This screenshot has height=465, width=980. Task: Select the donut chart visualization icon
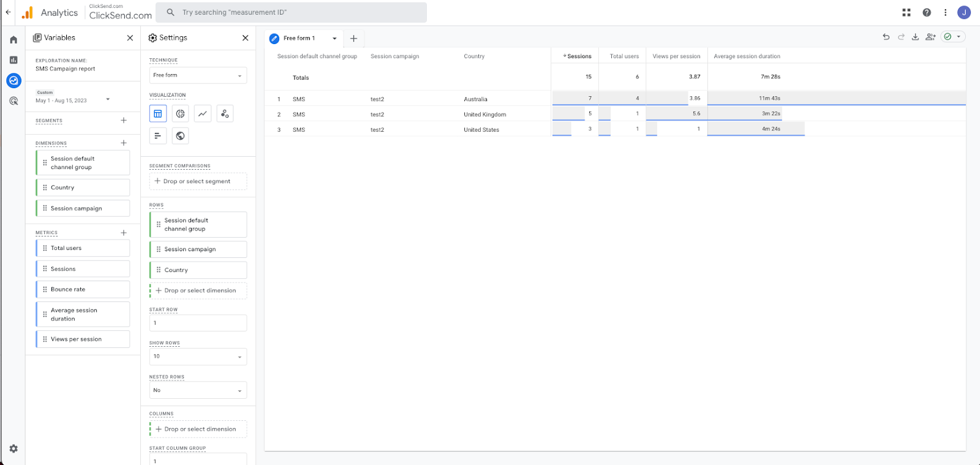180,113
